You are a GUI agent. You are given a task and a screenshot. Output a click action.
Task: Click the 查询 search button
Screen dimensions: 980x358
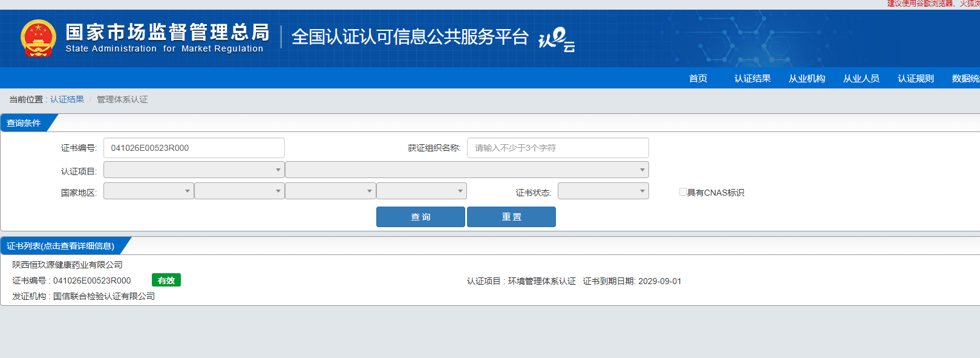[420, 217]
